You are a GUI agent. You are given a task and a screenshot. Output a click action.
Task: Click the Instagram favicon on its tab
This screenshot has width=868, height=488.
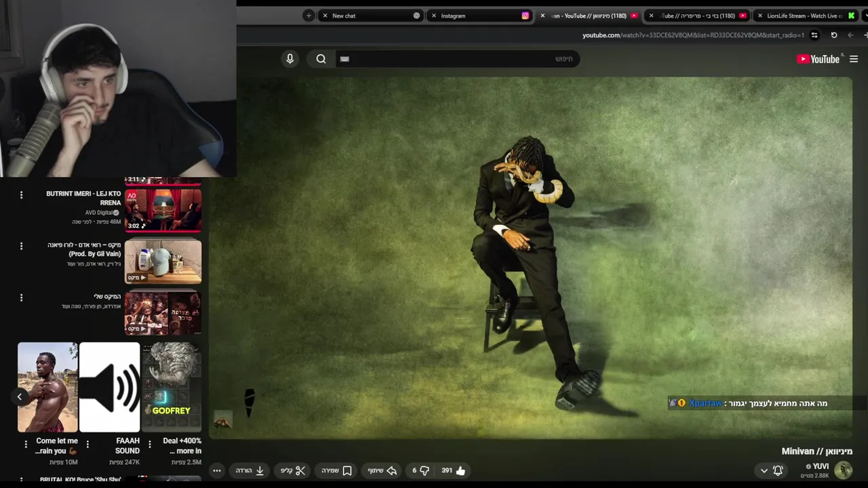pos(526,16)
